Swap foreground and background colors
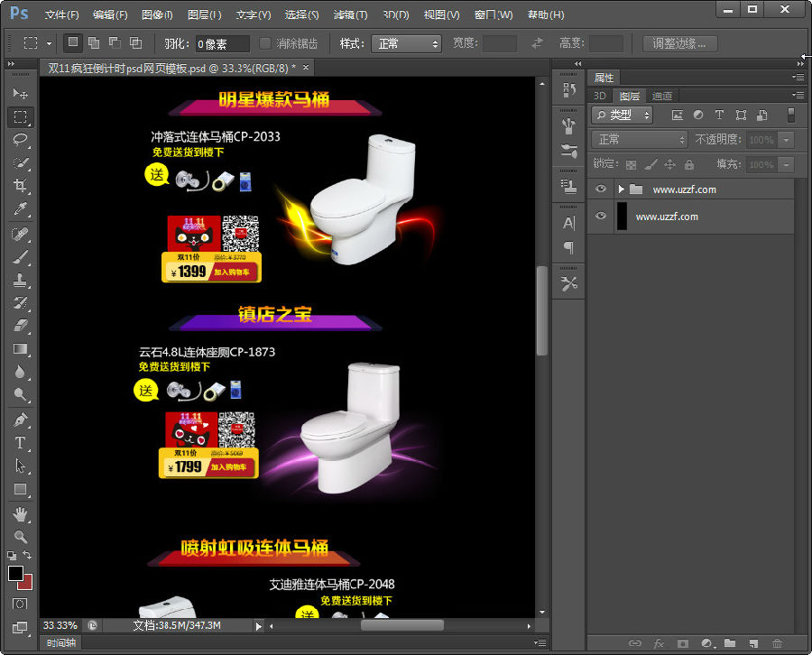Screen dimensions: 812x655 (x=27, y=555)
